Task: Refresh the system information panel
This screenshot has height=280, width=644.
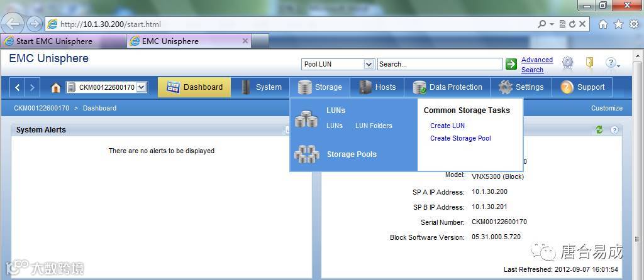Action: click(599, 130)
